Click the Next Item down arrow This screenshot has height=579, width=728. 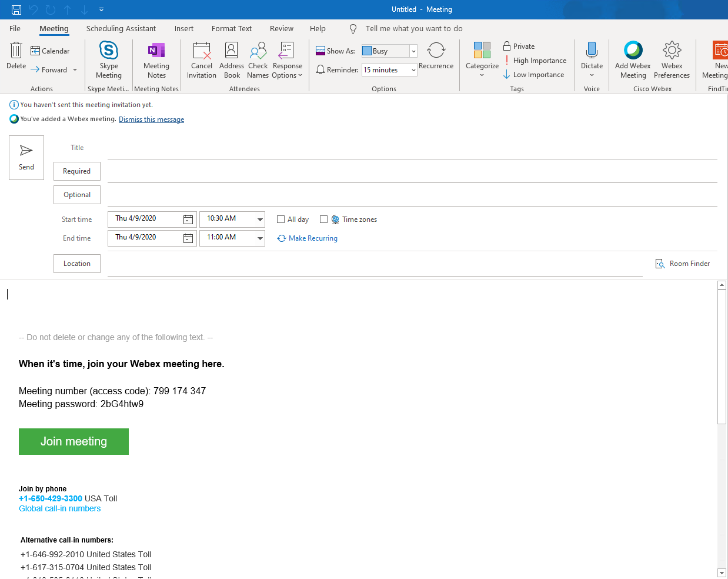pos(84,9)
